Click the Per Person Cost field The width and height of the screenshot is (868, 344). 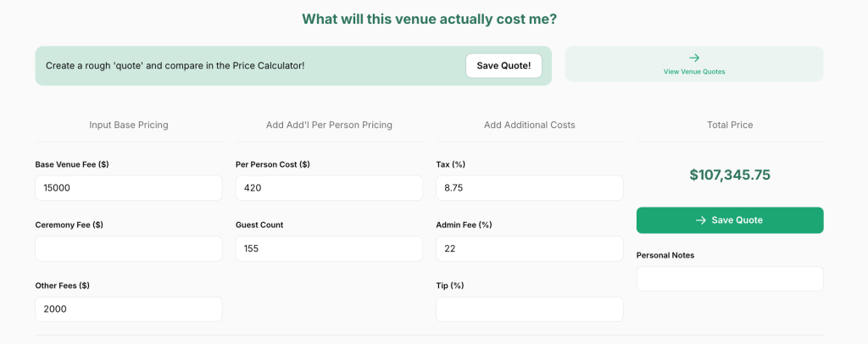(329, 188)
